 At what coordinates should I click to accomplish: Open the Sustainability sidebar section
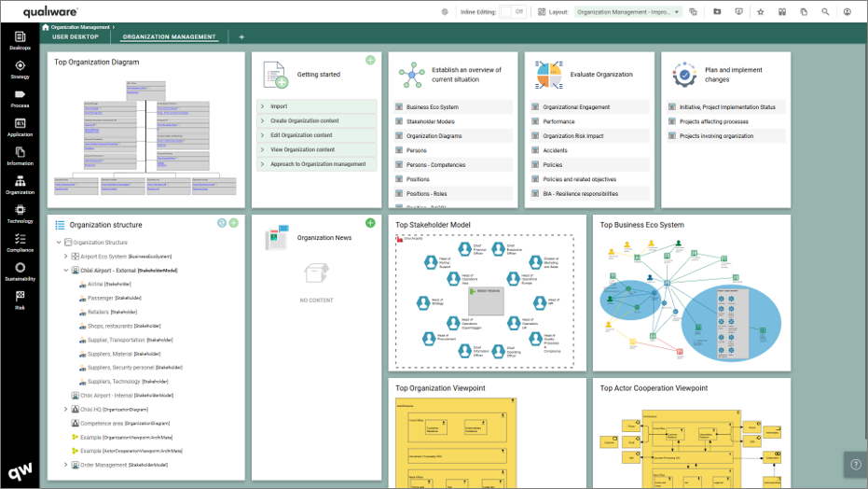point(20,272)
